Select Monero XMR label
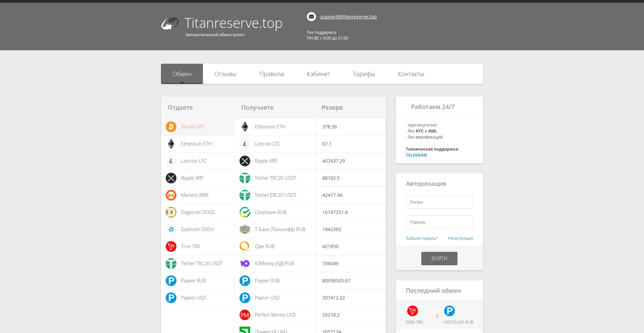 (195, 195)
